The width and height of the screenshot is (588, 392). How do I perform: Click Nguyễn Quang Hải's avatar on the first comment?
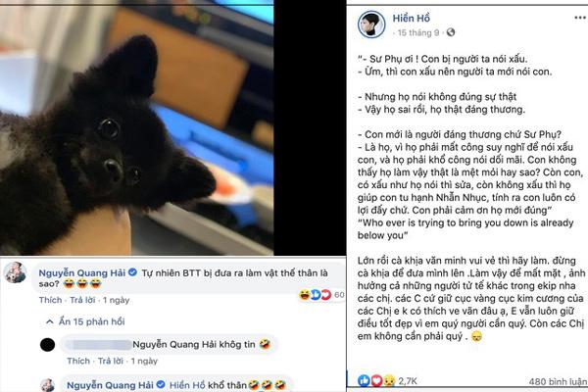pyautogui.click(x=16, y=272)
